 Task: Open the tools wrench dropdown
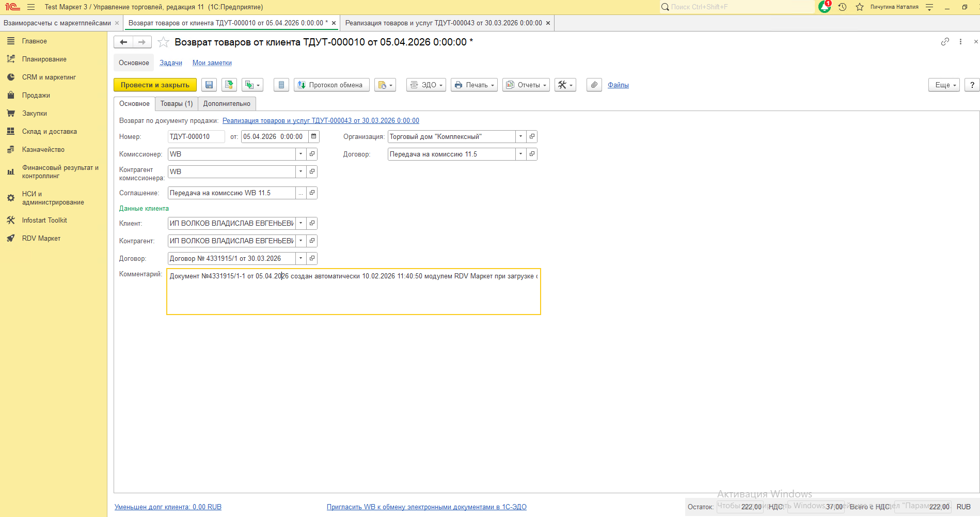(x=565, y=85)
